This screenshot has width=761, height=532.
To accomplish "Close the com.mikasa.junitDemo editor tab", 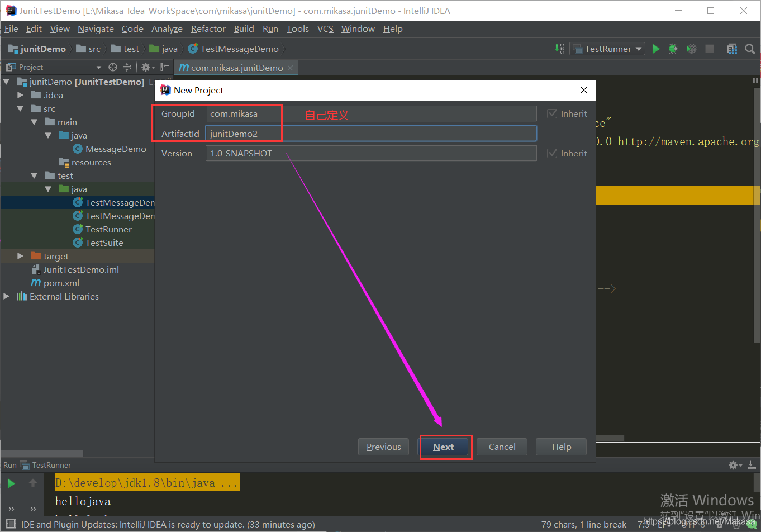I will tap(290, 68).
